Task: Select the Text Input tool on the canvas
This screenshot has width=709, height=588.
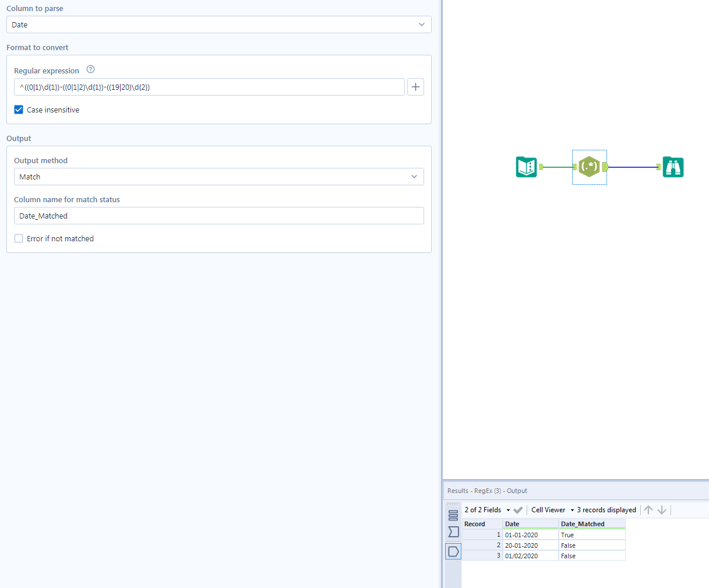Action: pos(526,167)
